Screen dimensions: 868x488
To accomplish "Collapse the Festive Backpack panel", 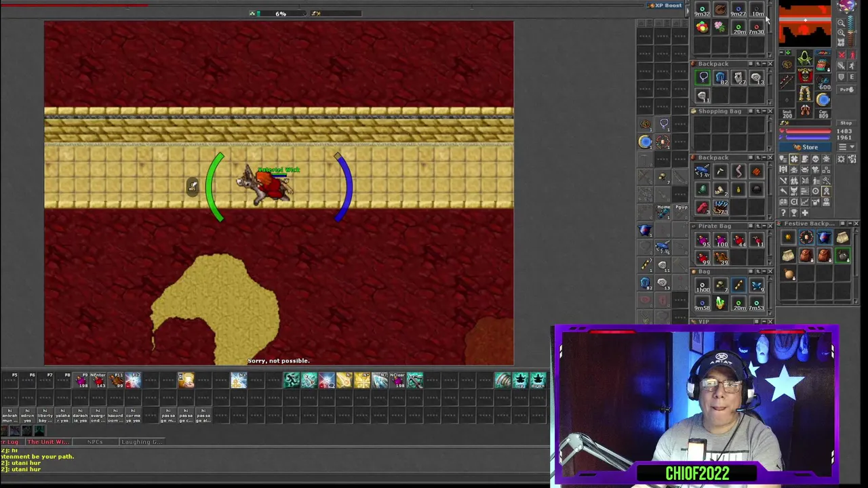I will [850, 224].
